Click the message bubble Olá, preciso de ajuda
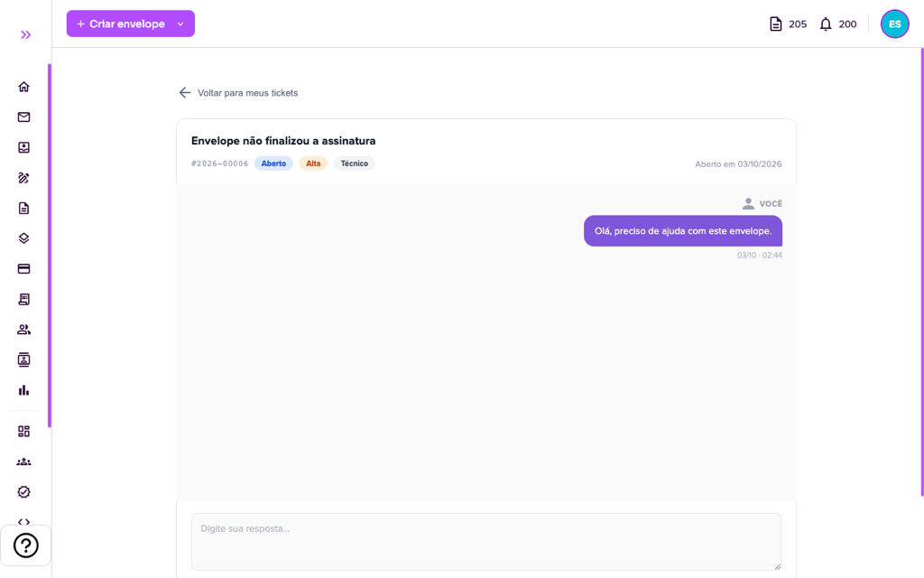The image size is (924, 578). pyautogui.click(x=683, y=230)
